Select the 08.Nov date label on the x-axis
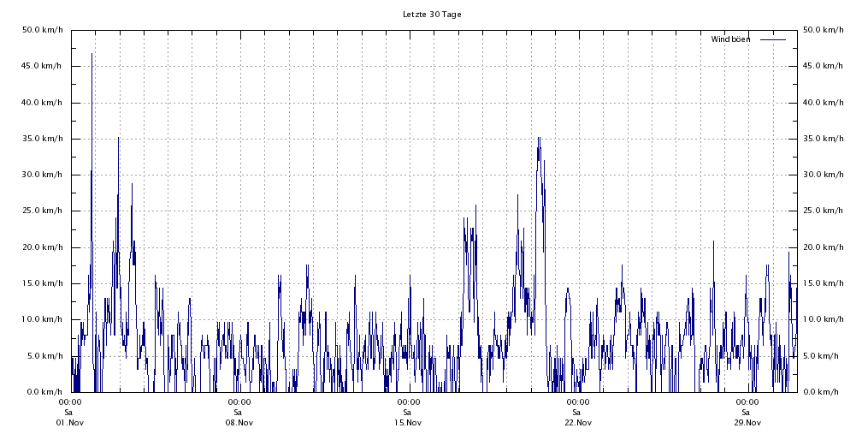This screenshot has width=868, height=434. click(x=239, y=422)
